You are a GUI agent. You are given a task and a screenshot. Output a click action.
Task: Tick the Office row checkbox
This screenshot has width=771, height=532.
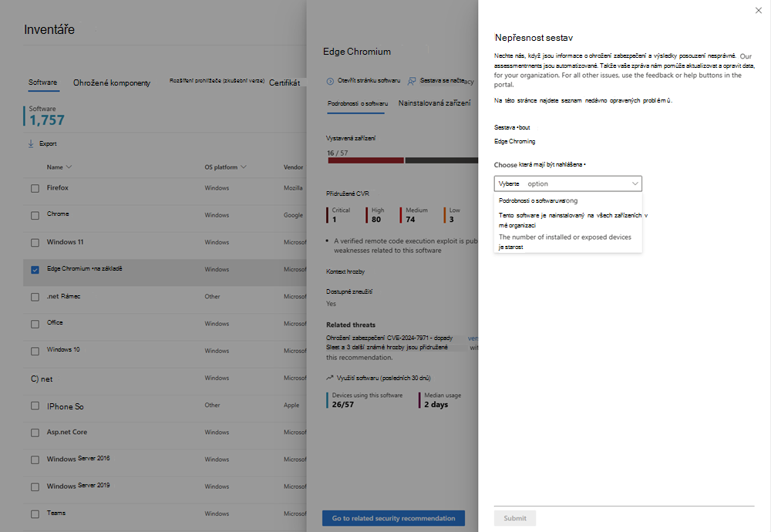click(35, 324)
